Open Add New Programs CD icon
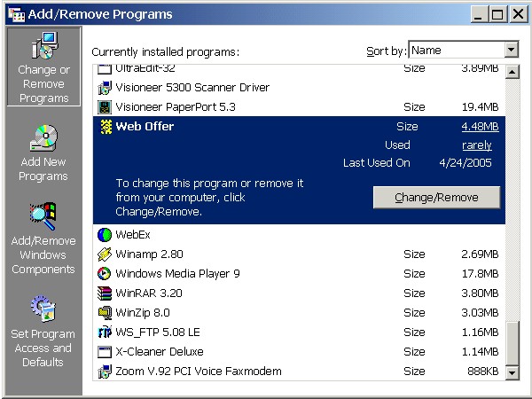532x399 pixels. pyautogui.click(x=43, y=138)
